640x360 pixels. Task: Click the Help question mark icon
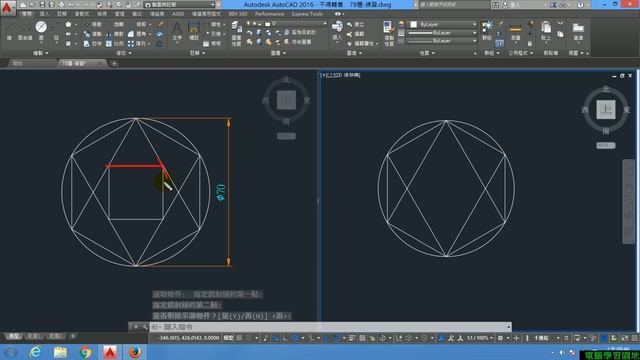tap(580, 5)
